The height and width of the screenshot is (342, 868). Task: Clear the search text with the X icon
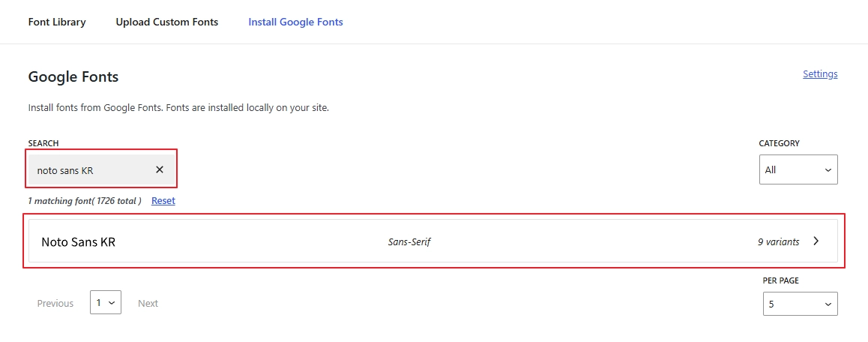pyautogui.click(x=160, y=169)
